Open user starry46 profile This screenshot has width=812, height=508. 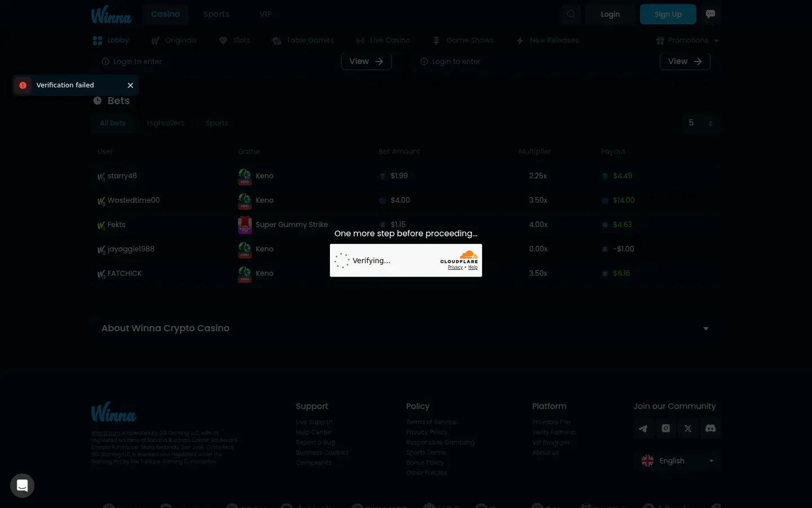click(122, 176)
